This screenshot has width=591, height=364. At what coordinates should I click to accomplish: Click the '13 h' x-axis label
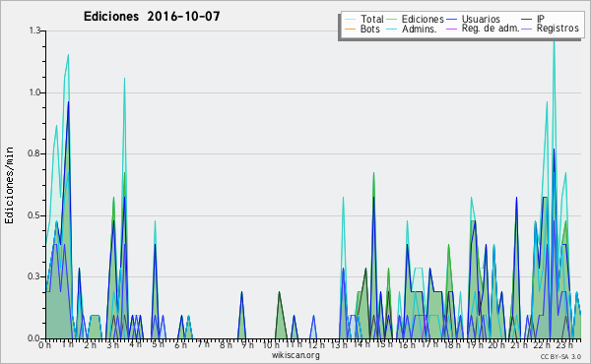pos(339,345)
